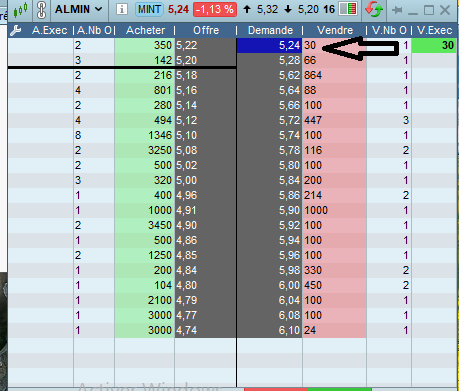The width and height of the screenshot is (459, 391).
Task: Click the 5,22 offer price
Action: tap(187, 45)
